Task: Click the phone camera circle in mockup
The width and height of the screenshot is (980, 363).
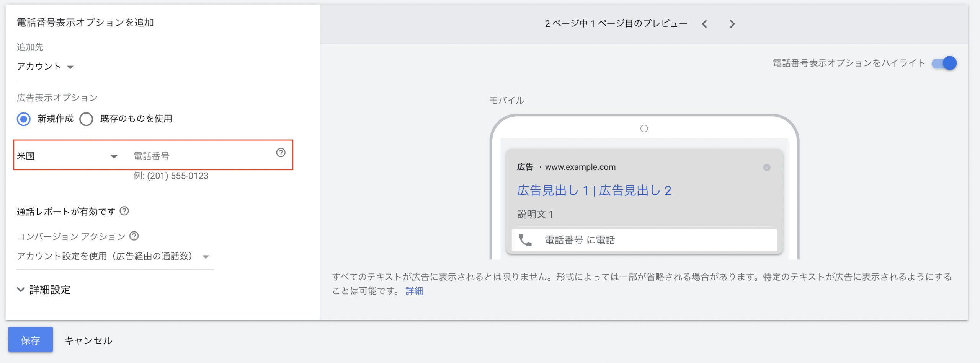Action: pos(644,129)
